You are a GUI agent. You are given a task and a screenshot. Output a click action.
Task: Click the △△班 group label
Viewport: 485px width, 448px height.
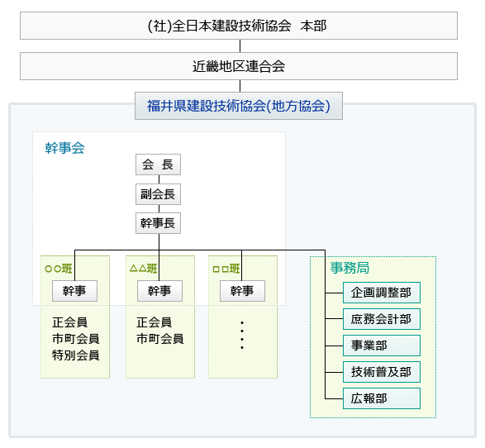click(143, 269)
